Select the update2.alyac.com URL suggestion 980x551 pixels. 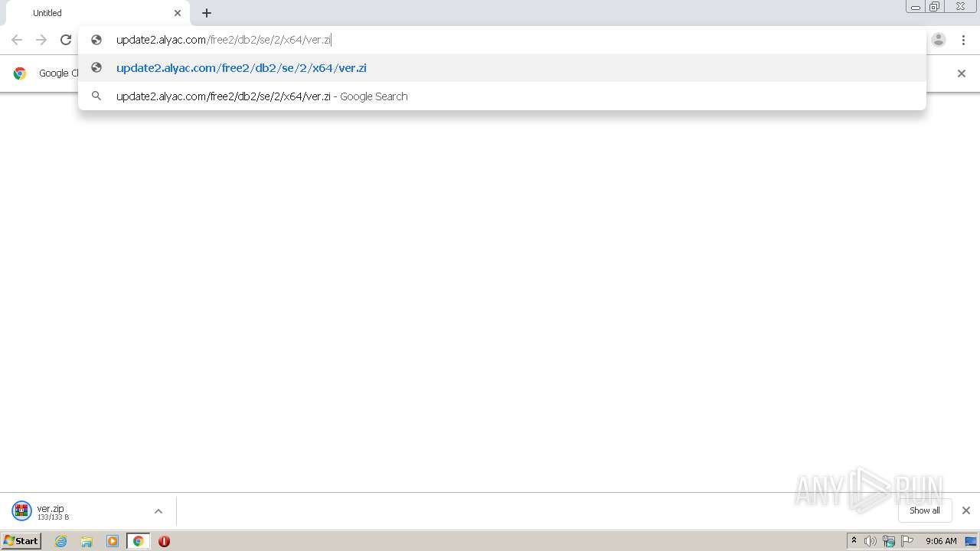(x=502, y=68)
